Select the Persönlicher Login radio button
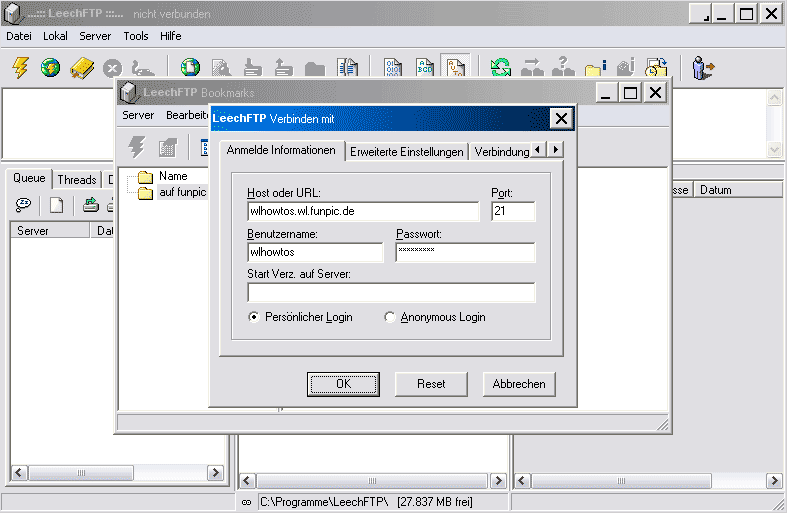Screen dimensions: 787x513 click(254, 317)
